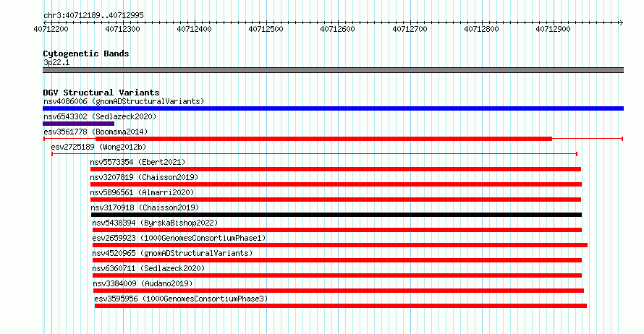This screenshot has width=644, height=334.
Task: Open the nsv3207819 (Chaisson2019) label
Action: tap(144, 177)
